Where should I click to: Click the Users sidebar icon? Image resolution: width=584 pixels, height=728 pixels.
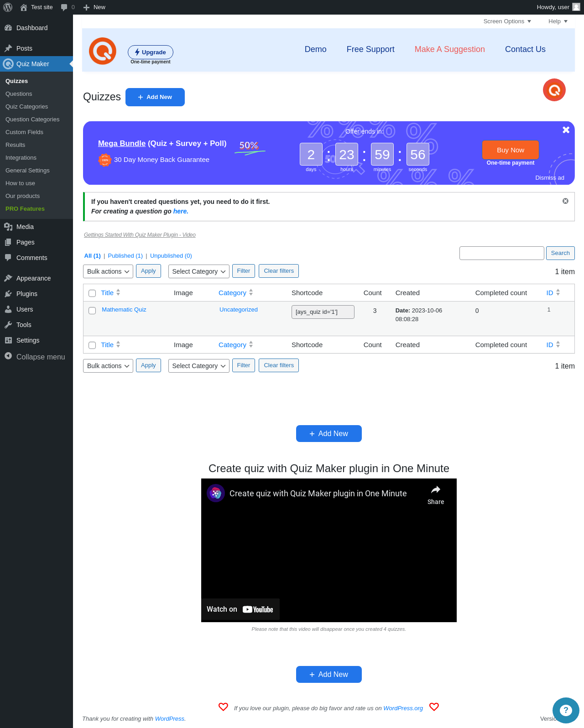coord(8,309)
